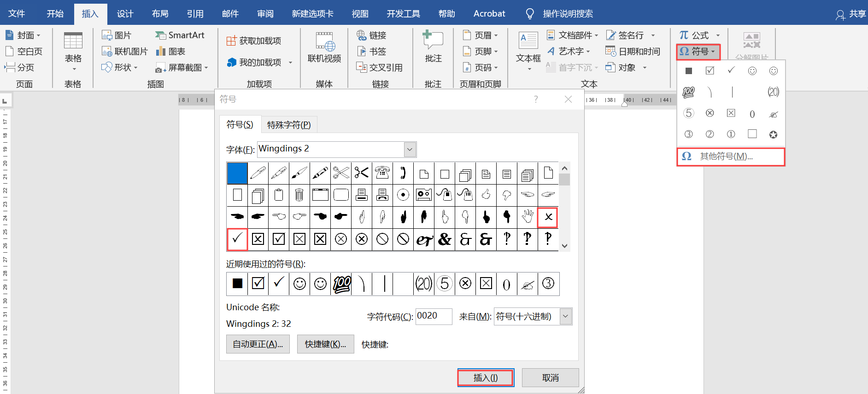Screen dimensions: 868x394
Task: Open the 来自 encoding dropdown
Action: point(565,317)
